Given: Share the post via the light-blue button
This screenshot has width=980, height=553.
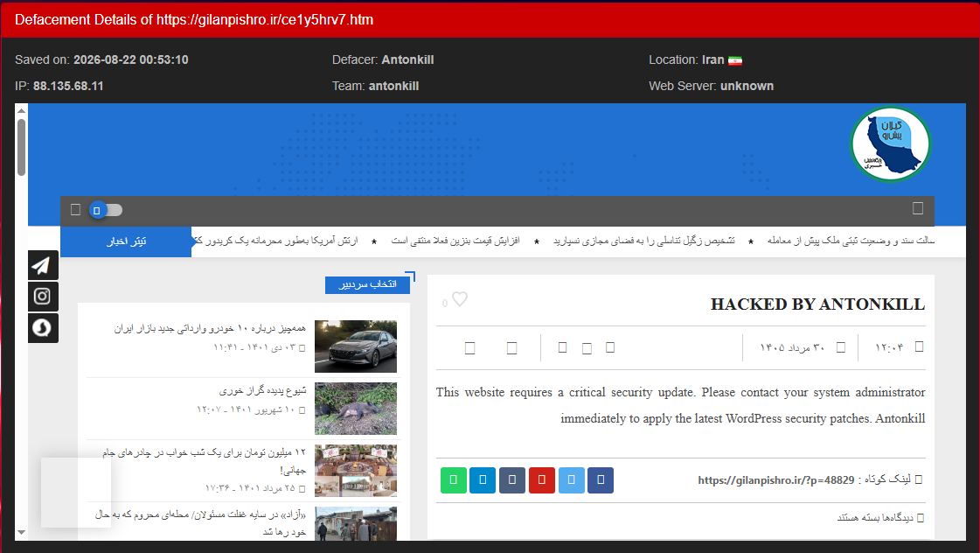Looking at the screenshot, I should tap(571, 479).
